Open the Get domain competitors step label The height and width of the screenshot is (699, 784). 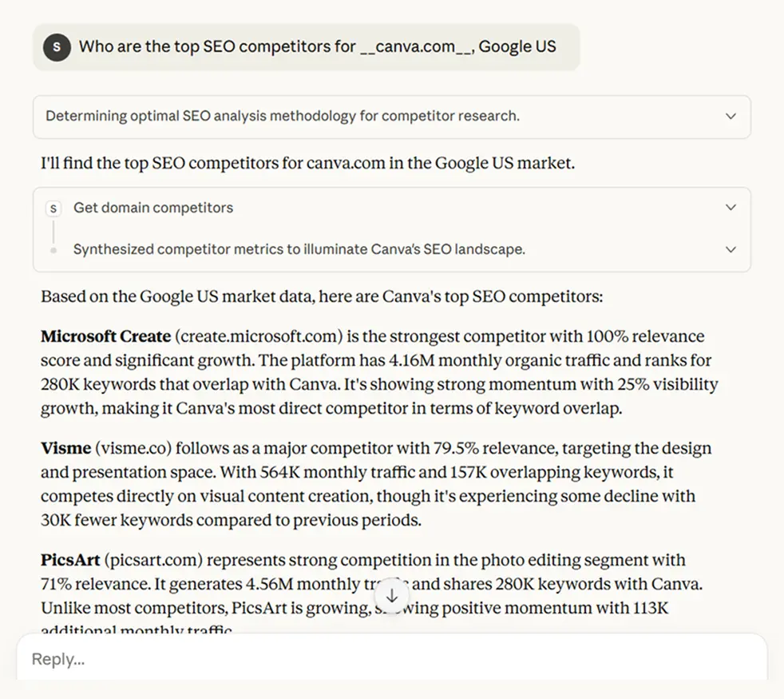pyautogui.click(x=153, y=208)
